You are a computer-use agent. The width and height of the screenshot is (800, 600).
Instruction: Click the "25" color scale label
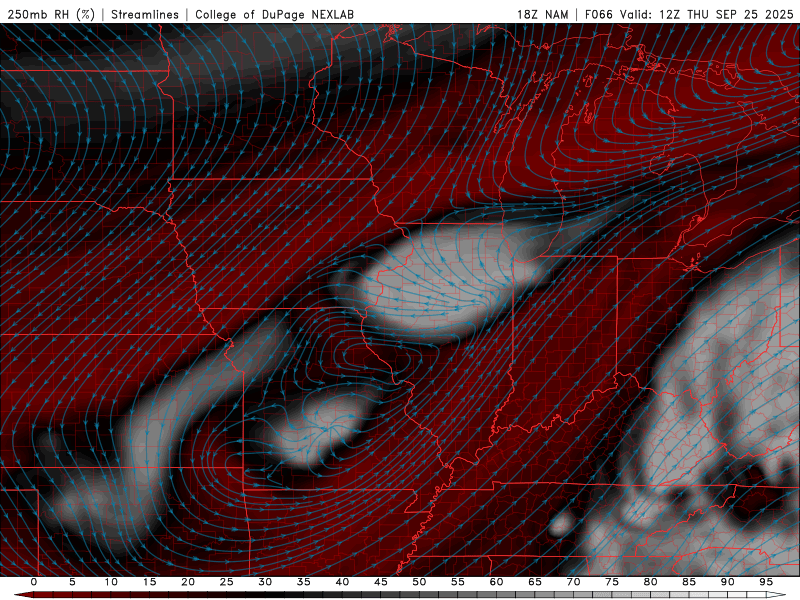227,582
